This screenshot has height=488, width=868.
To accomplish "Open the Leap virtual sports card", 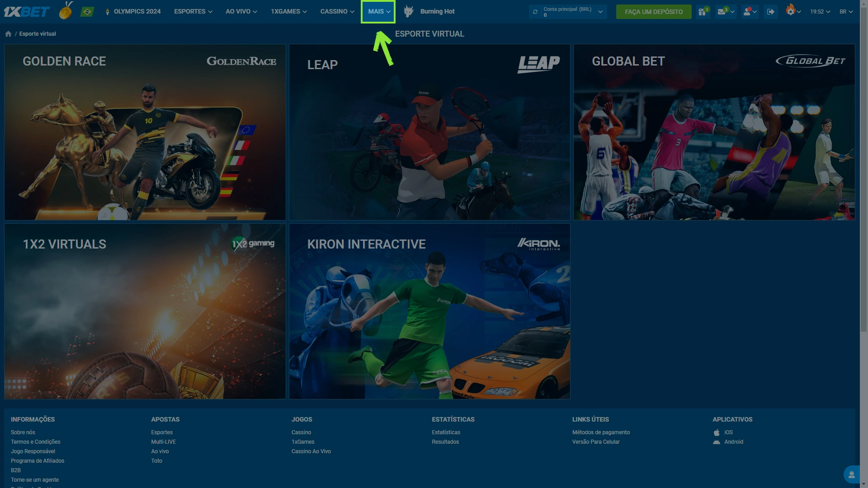I will click(x=429, y=132).
